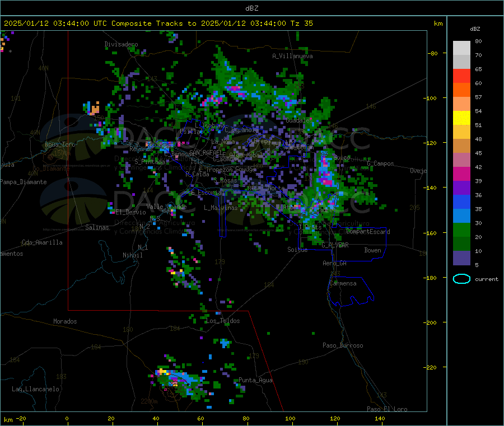This screenshot has width=504, height=426.
Task: Click the Lag.Llancanelo lake label
Action: point(35,389)
